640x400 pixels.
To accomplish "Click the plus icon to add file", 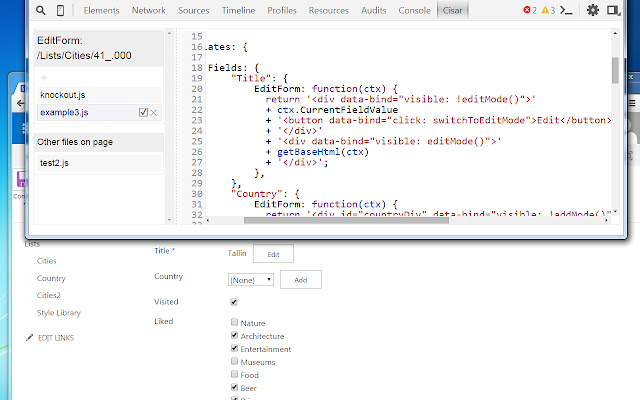I will click(x=44, y=77).
